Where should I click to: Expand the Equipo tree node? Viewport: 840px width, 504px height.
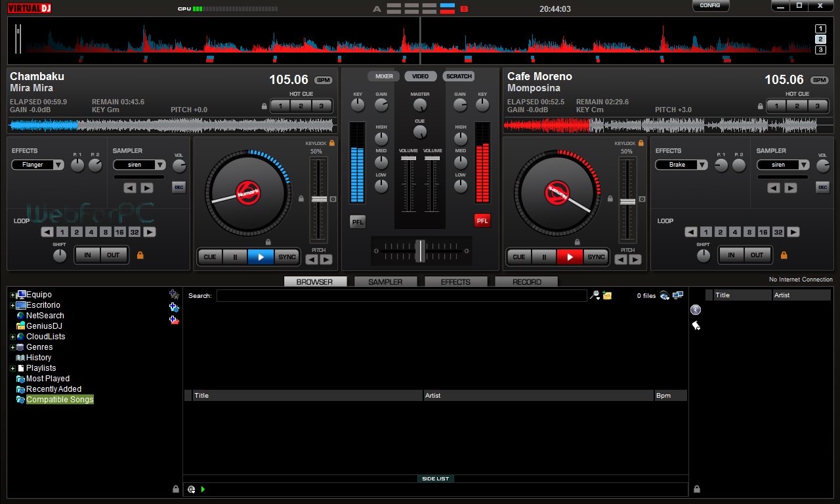point(12,295)
